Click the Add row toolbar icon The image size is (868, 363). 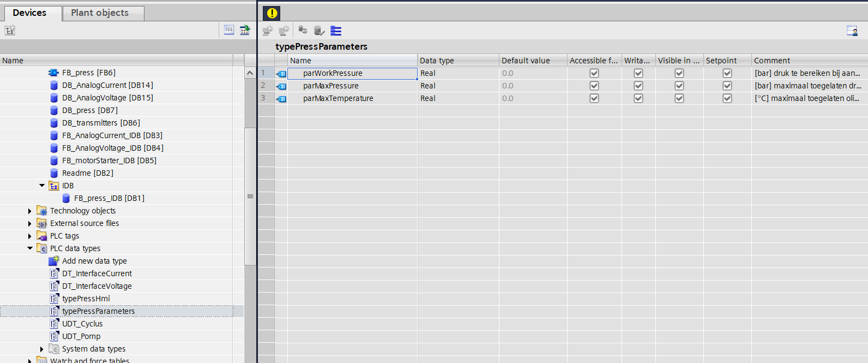[x=284, y=31]
